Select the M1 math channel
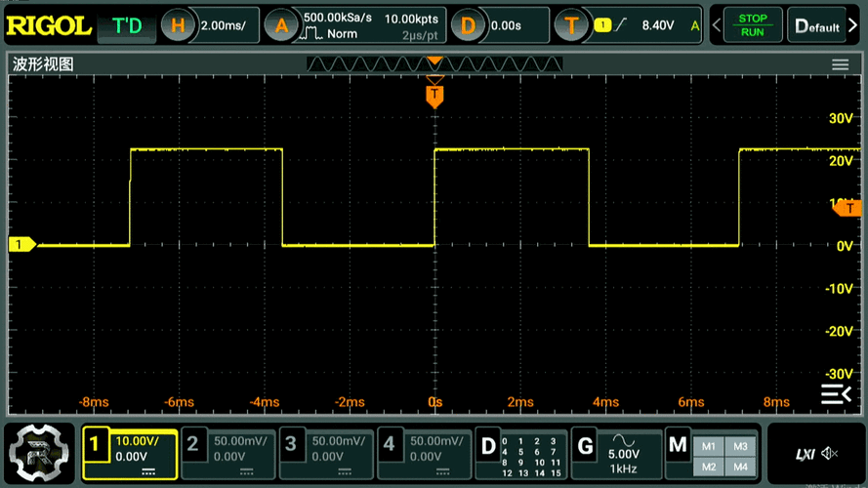This screenshot has height=488, width=868. 709,446
